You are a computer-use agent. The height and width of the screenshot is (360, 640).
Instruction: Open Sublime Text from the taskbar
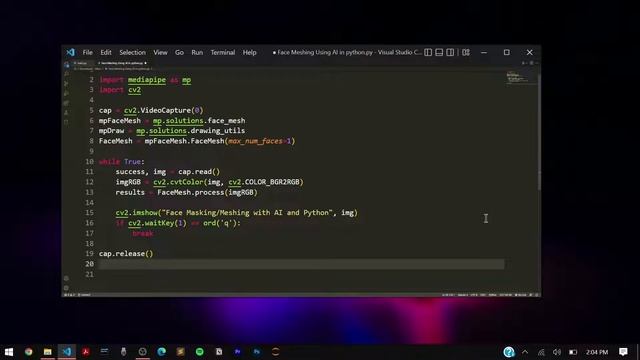coord(180,351)
